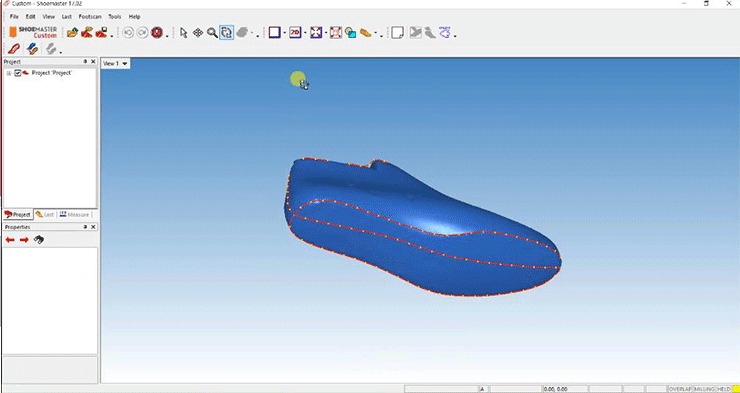The height and width of the screenshot is (393, 740).
Task: Open a project with the folder icon
Action: pos(73,33)
